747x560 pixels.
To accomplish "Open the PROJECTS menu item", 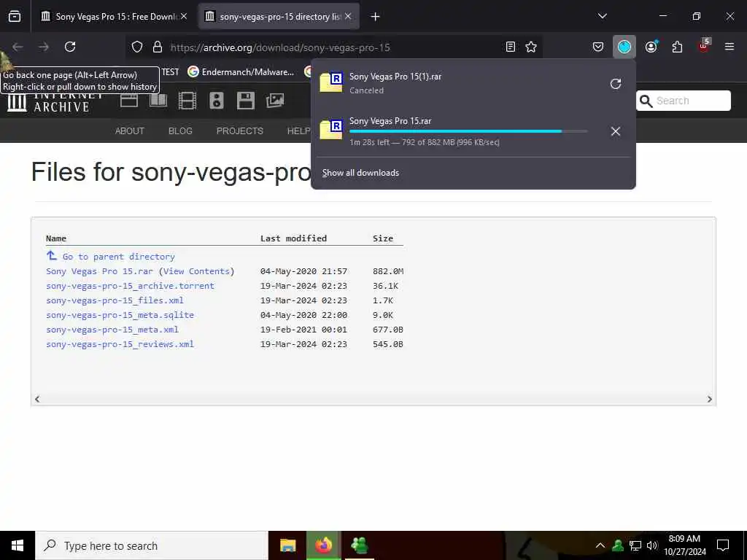I will pos(239,131).
